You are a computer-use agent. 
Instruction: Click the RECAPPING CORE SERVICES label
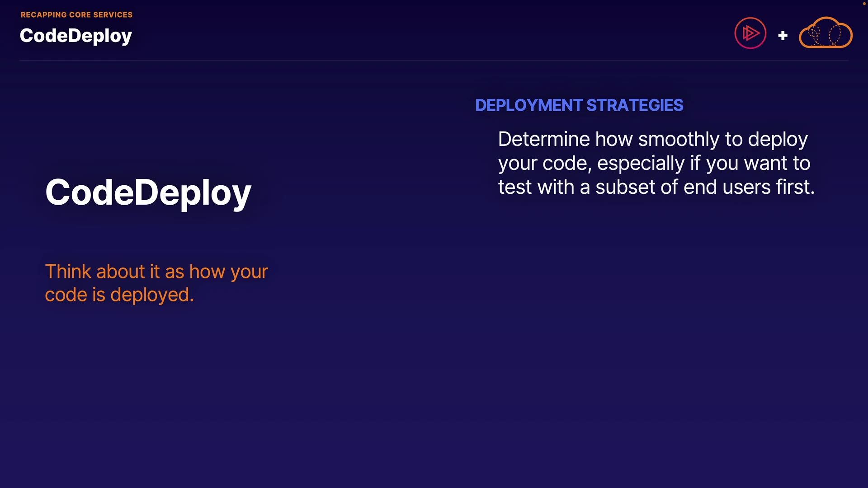(x=76, y=14)
